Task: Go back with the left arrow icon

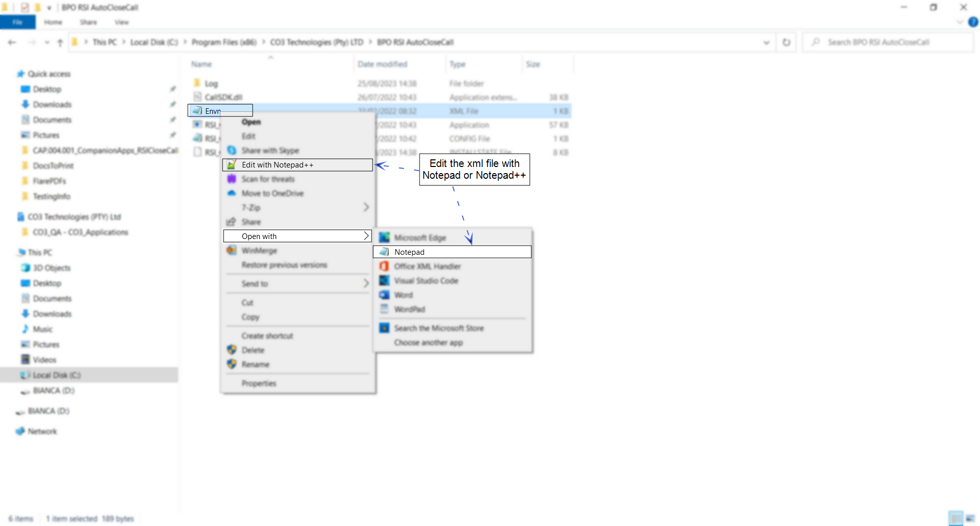Action: 12,42
